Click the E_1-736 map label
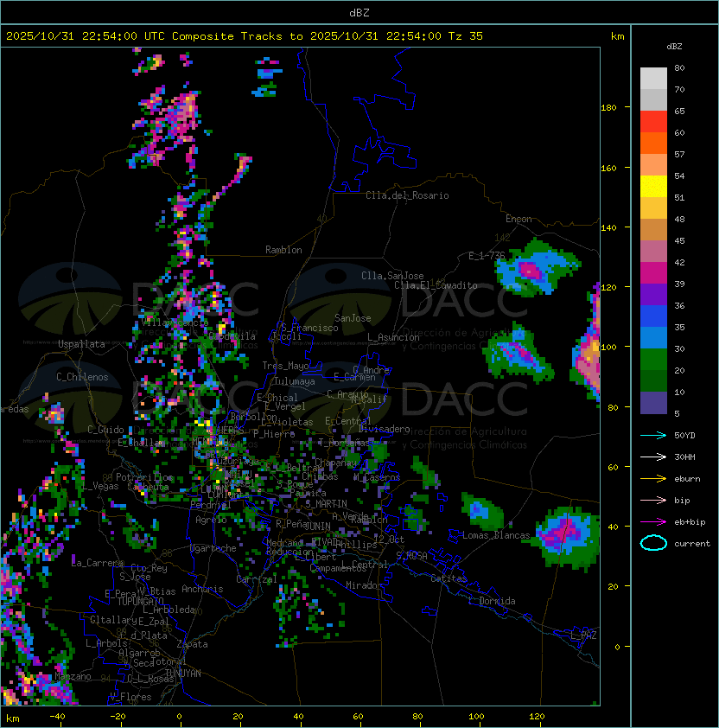The height and width of the screenshot is (728, 719). (487, 256)
